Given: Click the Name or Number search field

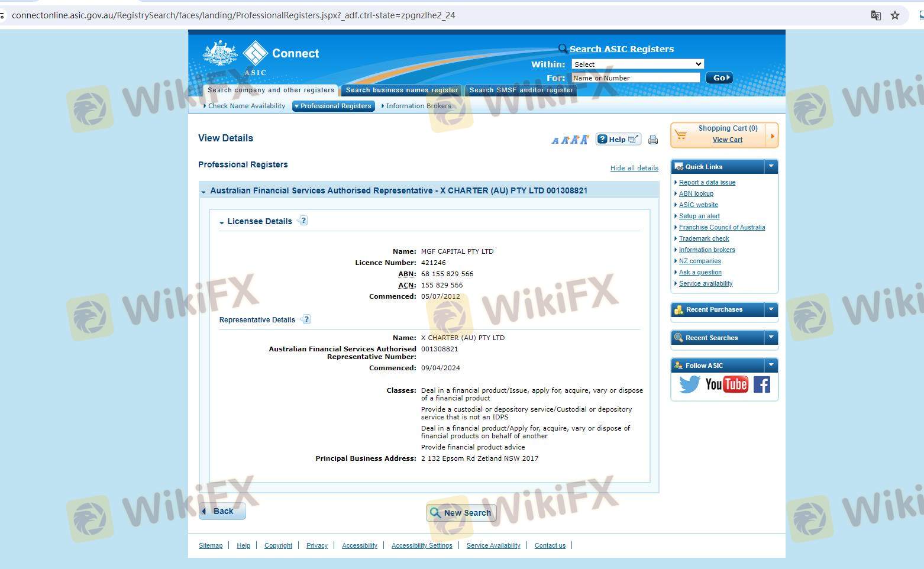Looking at the screenshot, I should pos(635,77).
